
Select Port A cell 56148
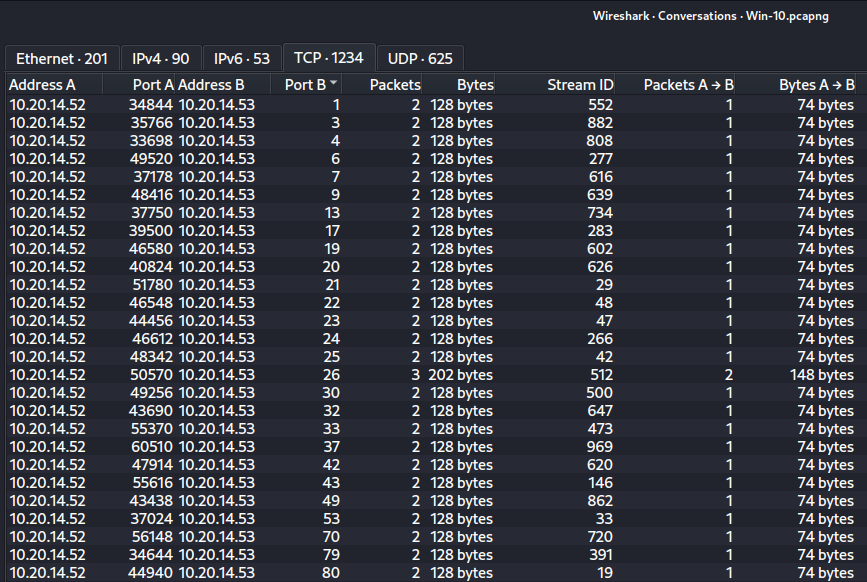tap(152, 537)
